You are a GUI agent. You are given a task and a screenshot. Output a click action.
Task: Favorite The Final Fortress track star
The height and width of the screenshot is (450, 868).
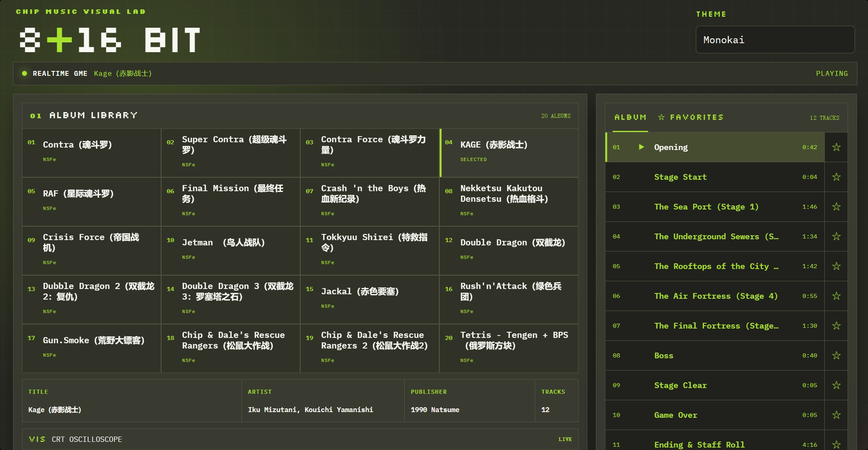pos(836,326)
